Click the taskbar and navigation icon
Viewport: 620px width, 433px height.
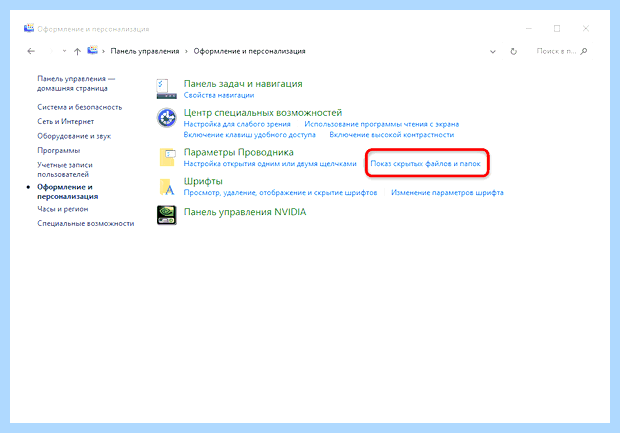[166, 89]
